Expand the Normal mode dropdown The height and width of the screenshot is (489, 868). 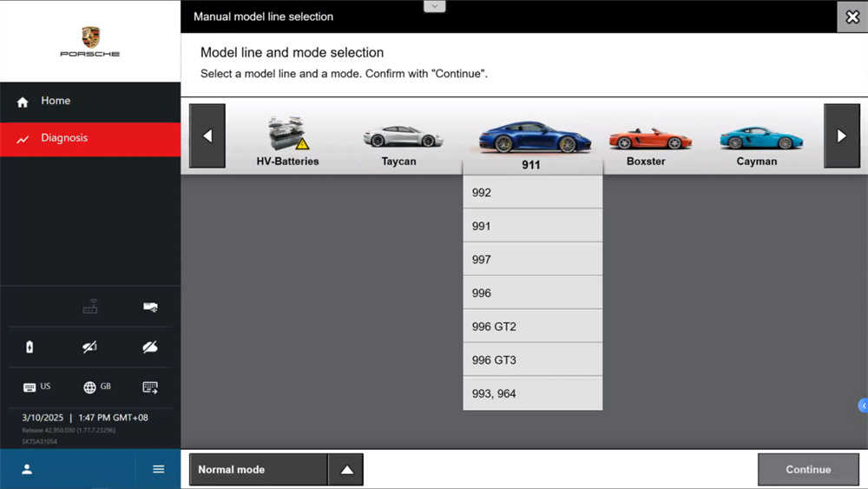(x=346, y=470)
